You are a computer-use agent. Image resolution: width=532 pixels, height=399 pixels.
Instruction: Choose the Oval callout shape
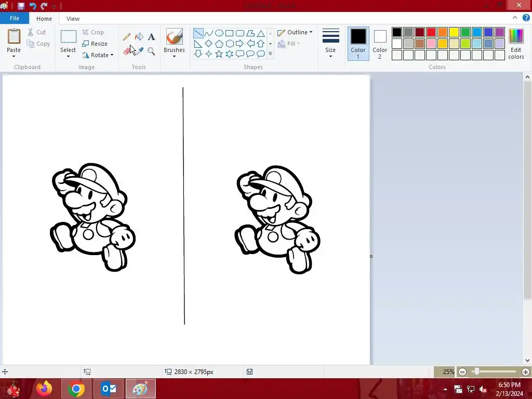coord(250,54)
